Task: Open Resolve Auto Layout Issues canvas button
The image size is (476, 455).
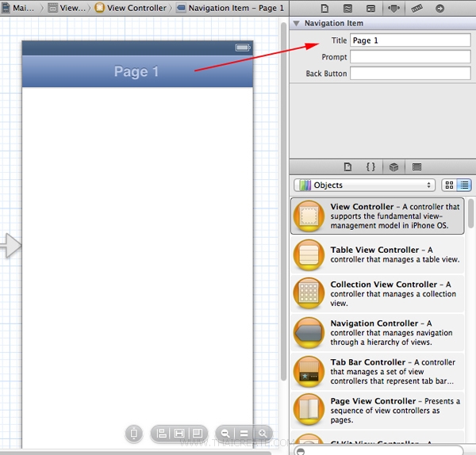Action: pos(197,434)
